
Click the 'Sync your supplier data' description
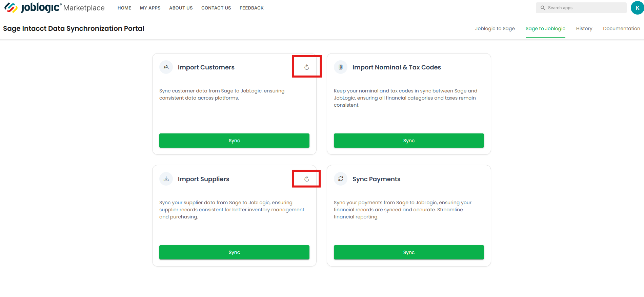[x=232, y=210]
